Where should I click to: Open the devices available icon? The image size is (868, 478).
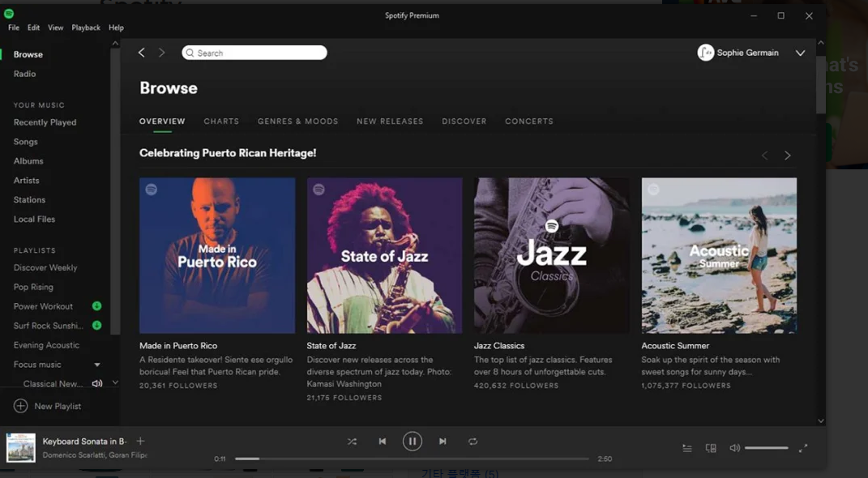tap(711, 448)
